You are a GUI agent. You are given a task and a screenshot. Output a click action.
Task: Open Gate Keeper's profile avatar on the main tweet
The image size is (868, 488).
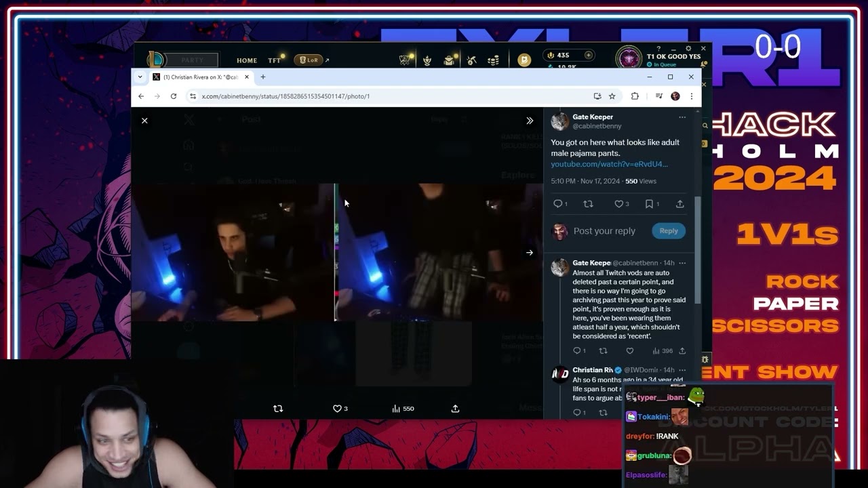pos(560,121)
